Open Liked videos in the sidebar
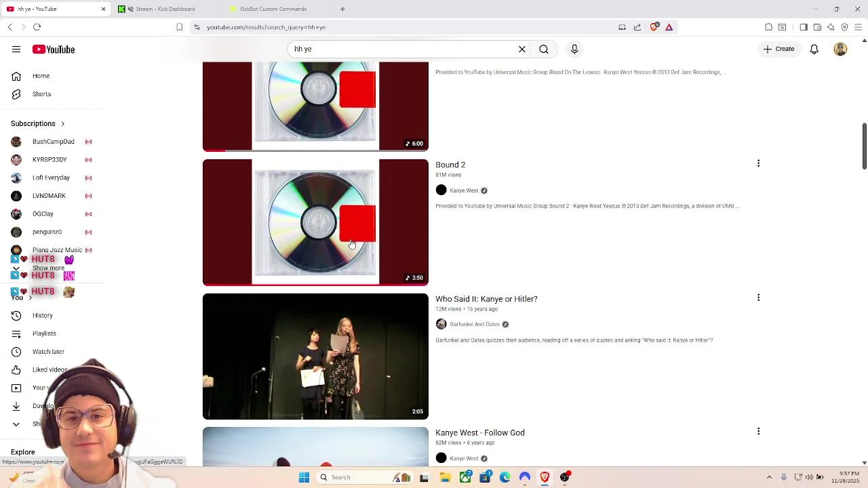 (52, 369)
